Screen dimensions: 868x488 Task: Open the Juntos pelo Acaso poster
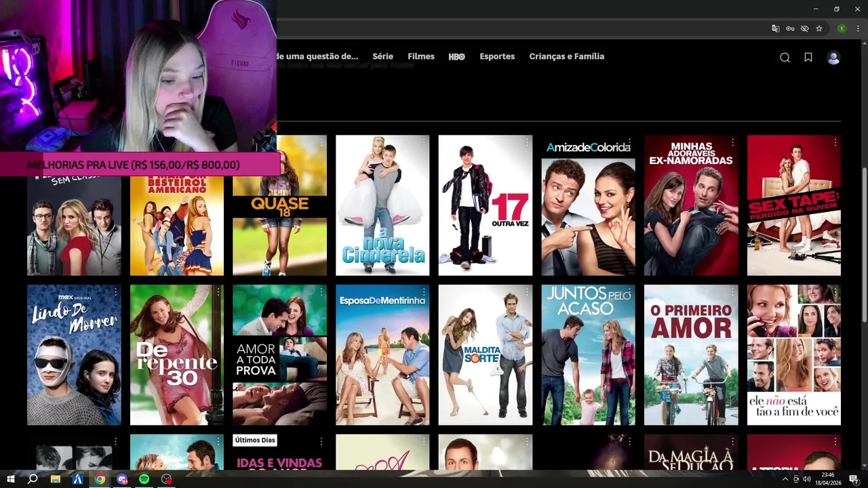pyautogui.click(x=589, y=354)
